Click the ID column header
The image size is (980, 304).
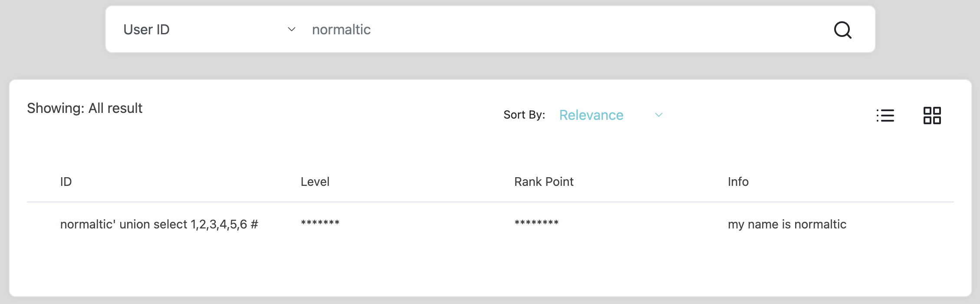pyautogui.click(x=66, y=182)
